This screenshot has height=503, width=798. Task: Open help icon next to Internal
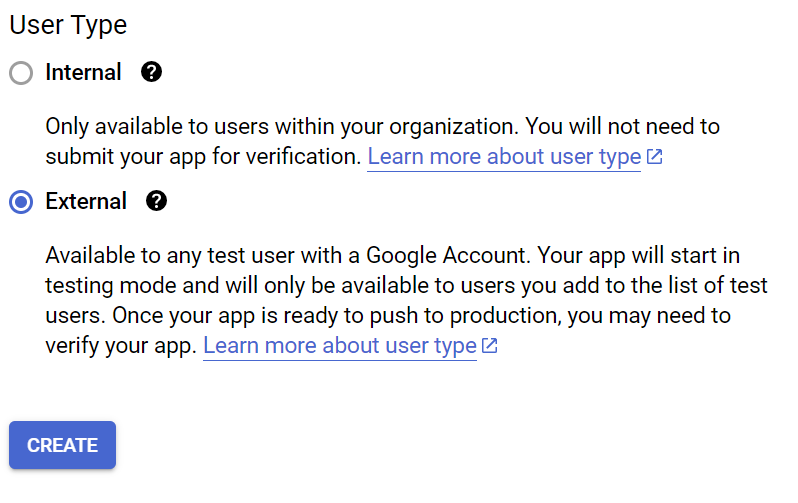pos(151,72)
